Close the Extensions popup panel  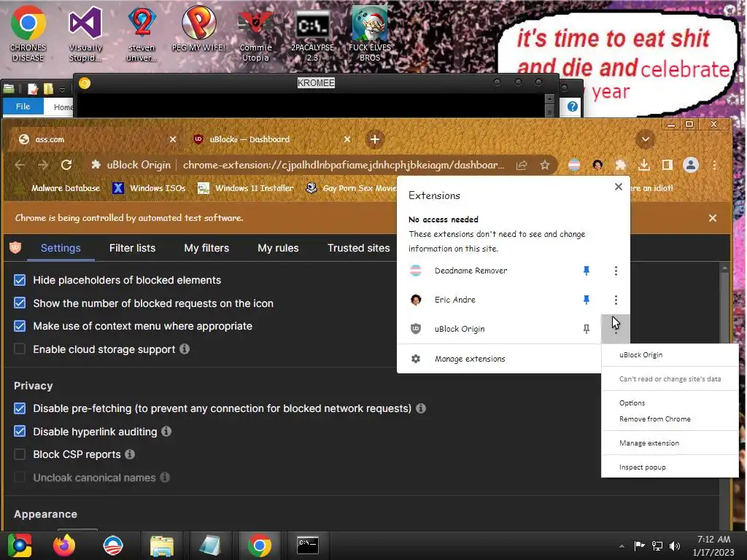[x=619, y=187]
